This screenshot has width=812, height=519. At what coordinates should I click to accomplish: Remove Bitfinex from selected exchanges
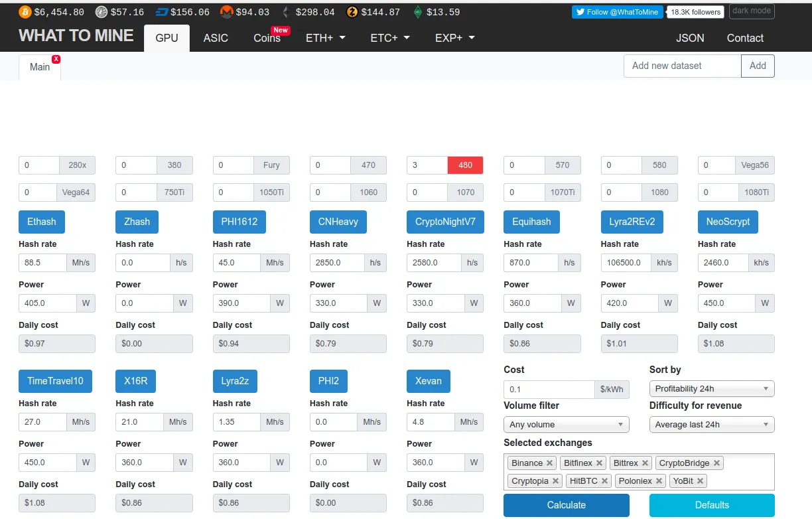click(x=599, y=463)
